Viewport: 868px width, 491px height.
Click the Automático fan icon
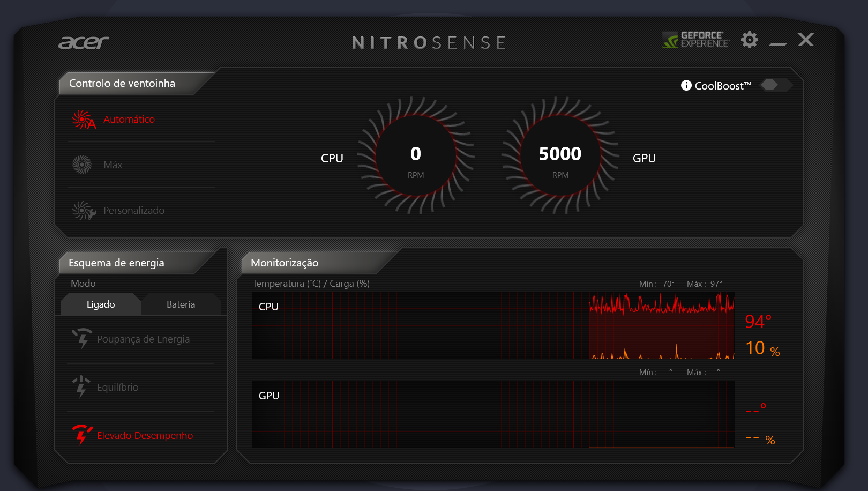pos(84,120)
